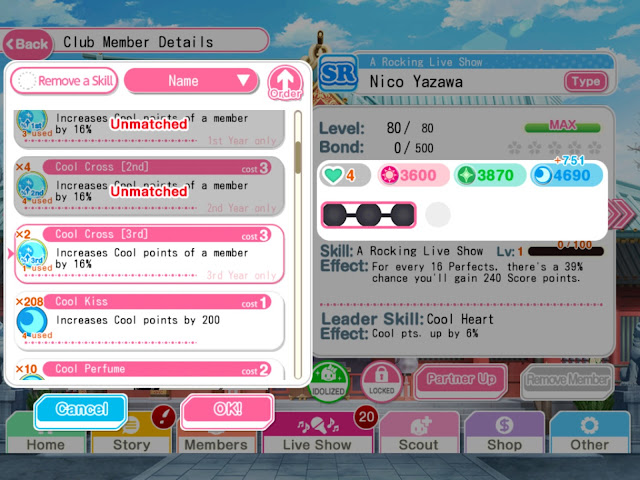Image resolution: width=640 pixels, height=480 pixels.
Task: Toggle Remove a Skill mode
Action: 64,81
